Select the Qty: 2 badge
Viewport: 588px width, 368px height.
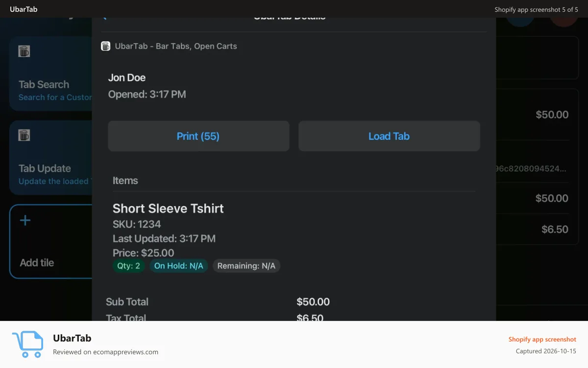click(128, 266)
